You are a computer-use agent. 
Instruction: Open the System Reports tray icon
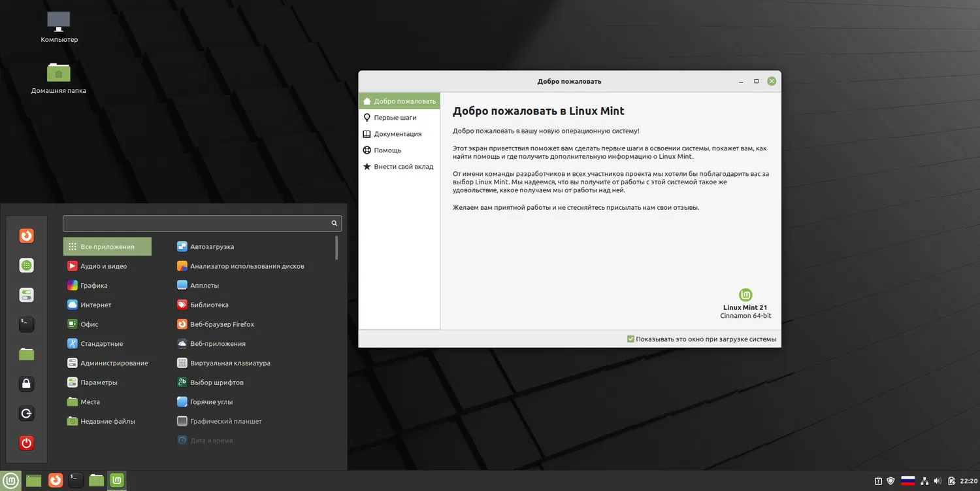point(879,481)
